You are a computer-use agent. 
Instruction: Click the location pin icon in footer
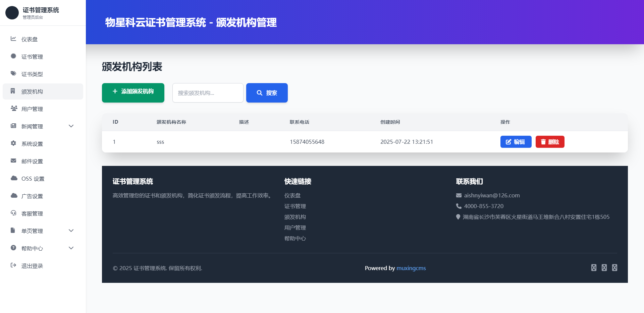458,217
